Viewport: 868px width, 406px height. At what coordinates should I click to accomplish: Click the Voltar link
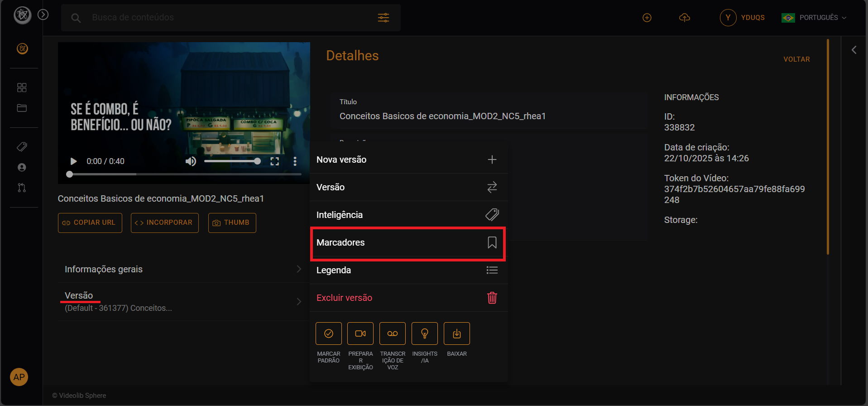click(x=796, y=59)
